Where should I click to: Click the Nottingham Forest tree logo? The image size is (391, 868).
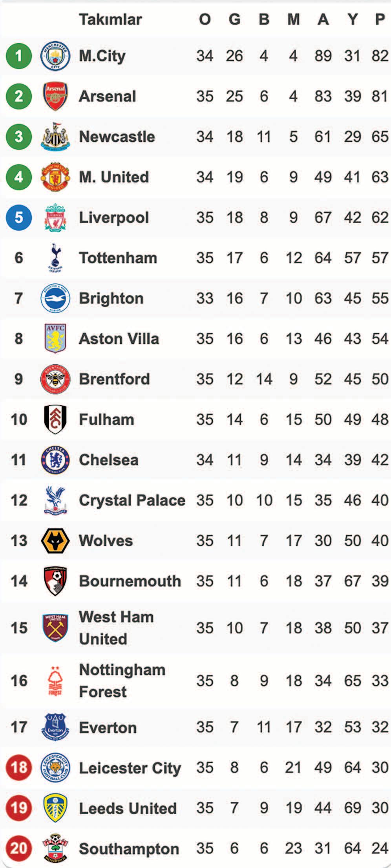55,681
